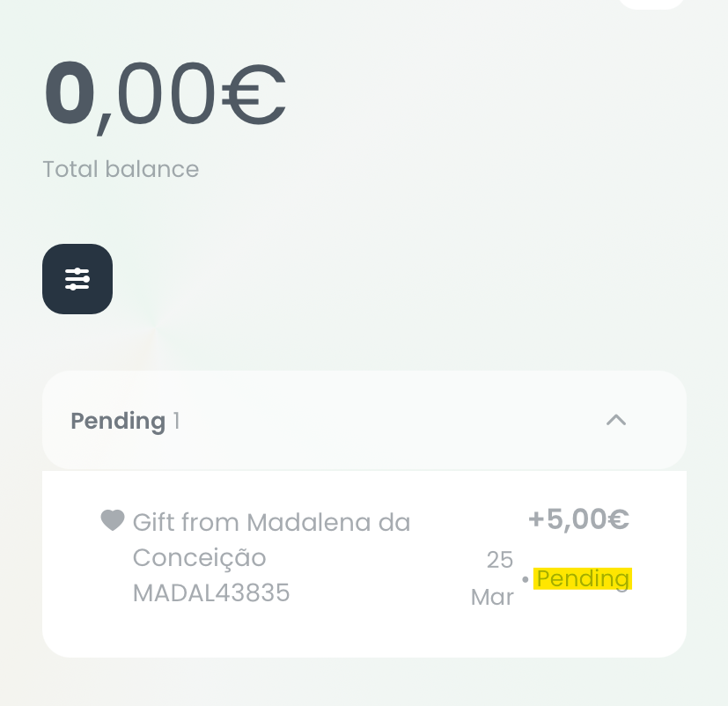Open the gift from Madalena da Conceição
This screenshot has height=706, width=728.
[x=271, y=540]
